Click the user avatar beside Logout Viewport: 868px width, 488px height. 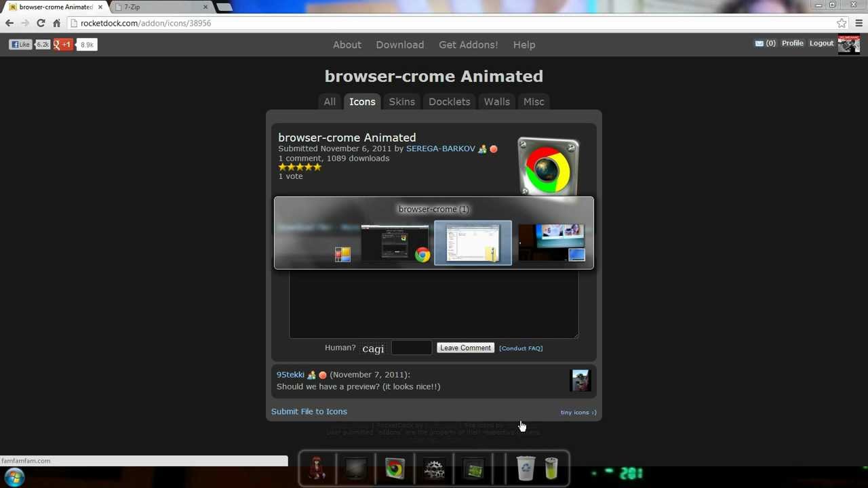848,44
